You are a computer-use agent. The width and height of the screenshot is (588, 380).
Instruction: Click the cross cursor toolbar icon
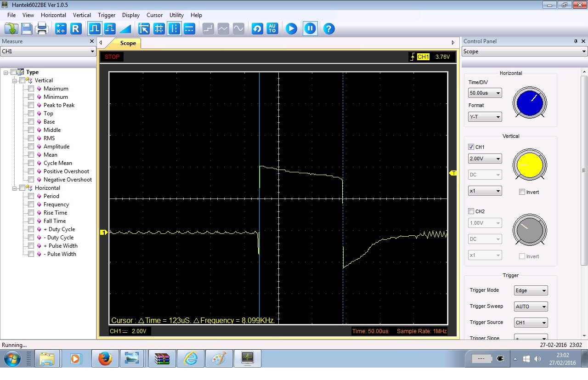[159, 28]
